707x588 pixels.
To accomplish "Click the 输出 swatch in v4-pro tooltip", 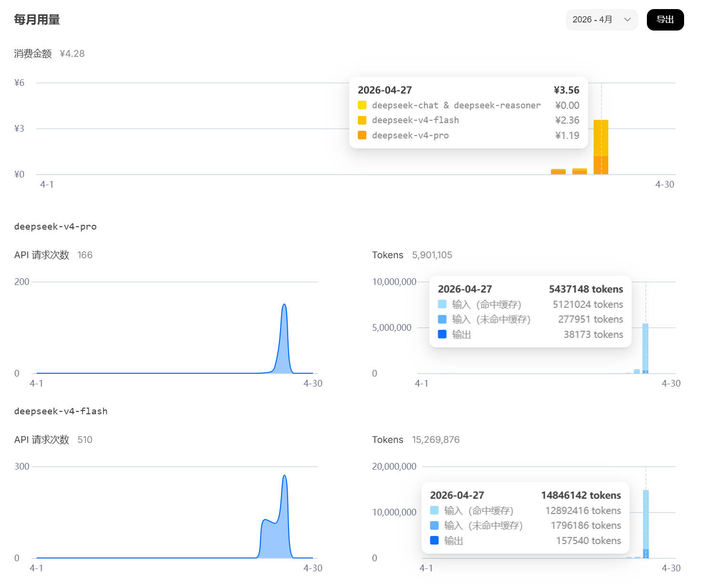I will [442, 335].
